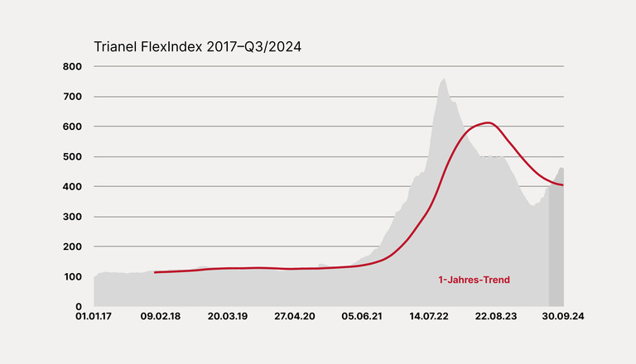The width and height of the screenshot is (636, 364).
Task: Click the x-axis date '05.06.21'
Action: [x=362, y=316]
